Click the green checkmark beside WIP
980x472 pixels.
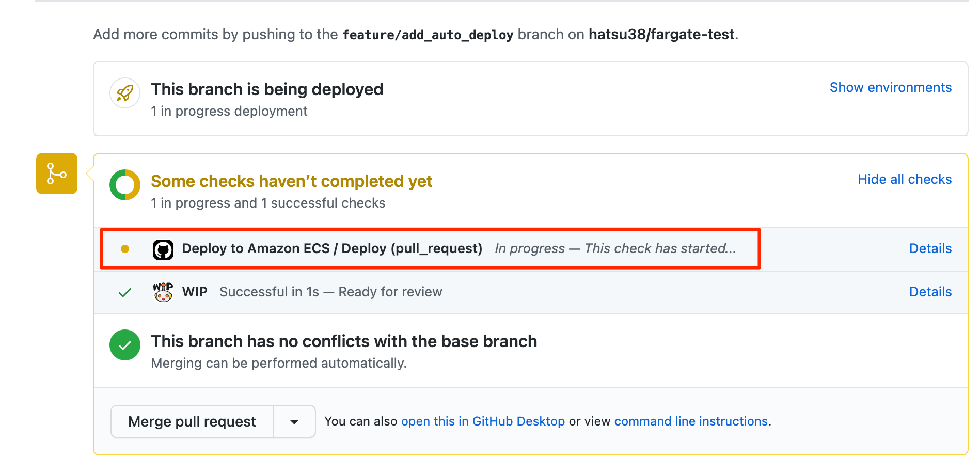(x=124, y=292)
